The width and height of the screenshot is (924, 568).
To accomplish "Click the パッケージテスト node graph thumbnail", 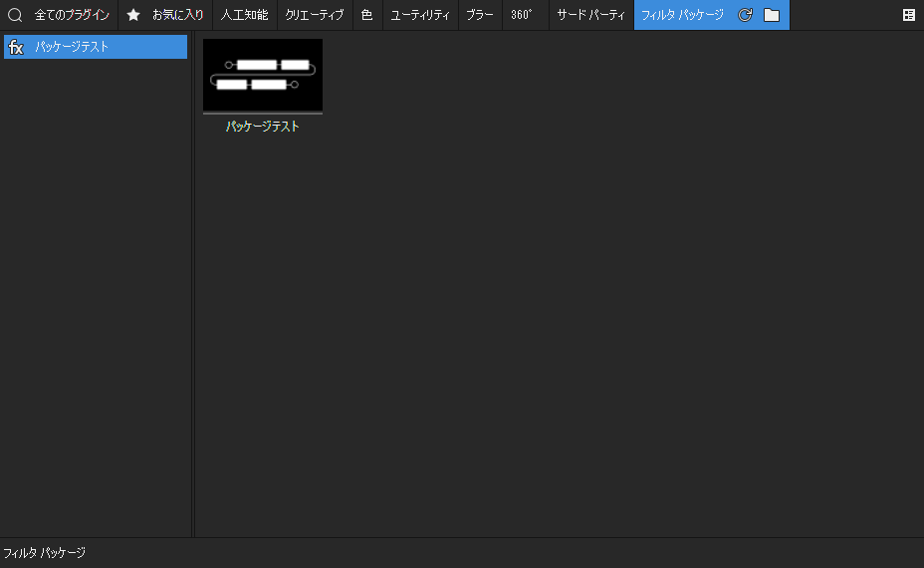I will pyautogui.click(x=263, y=76).
